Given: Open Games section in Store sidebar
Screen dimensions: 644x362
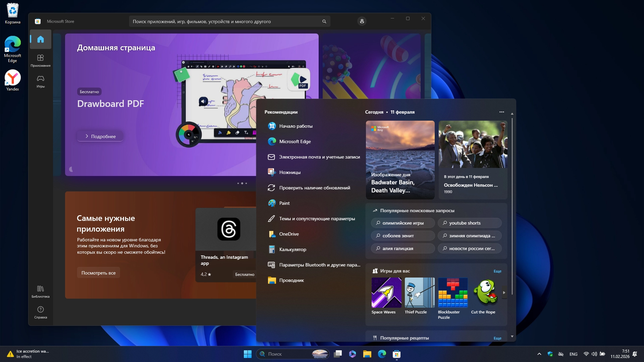Looking at the screenshot, I should tap(41, 81).
